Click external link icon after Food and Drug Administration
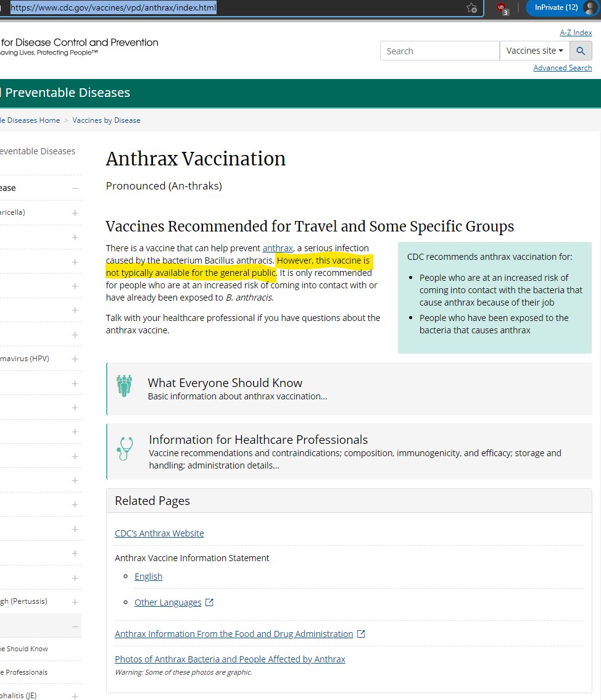601x700 pixels. tap(361, 634)
